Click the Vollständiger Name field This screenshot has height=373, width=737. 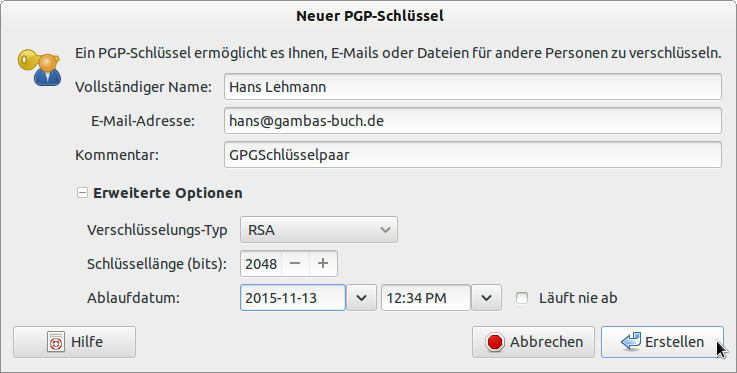click(x=473, y=86)
